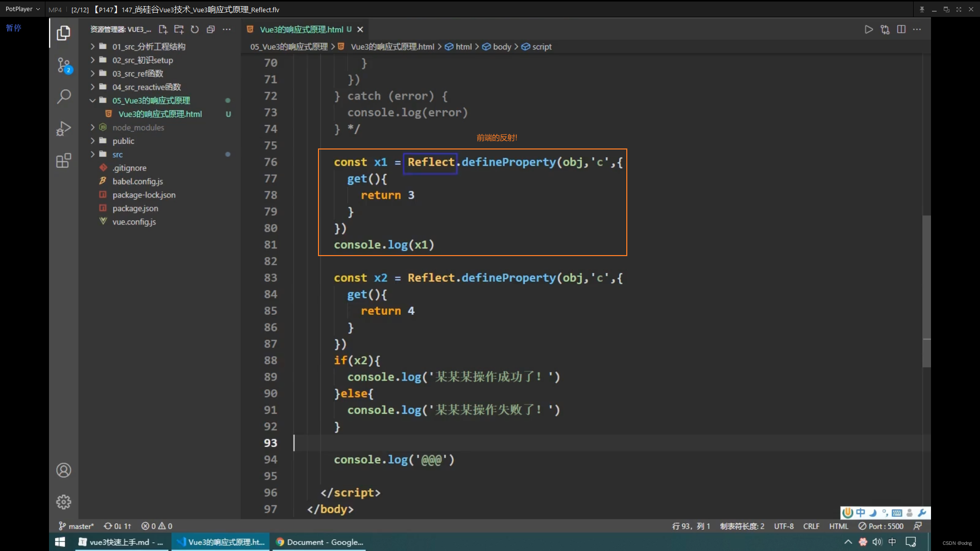Screen dimensions: 980x551
Task: Click the synchronize changes status item
Action: [x=117, y=526]
